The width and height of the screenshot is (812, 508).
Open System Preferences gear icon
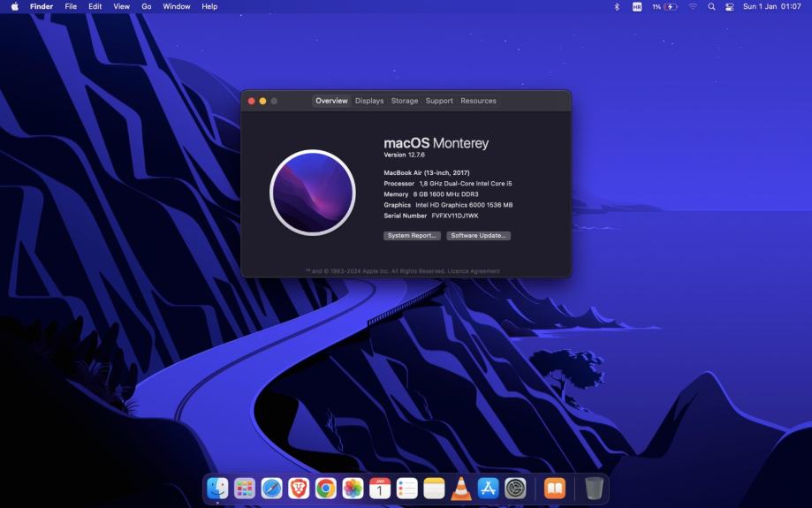point(515,488)
